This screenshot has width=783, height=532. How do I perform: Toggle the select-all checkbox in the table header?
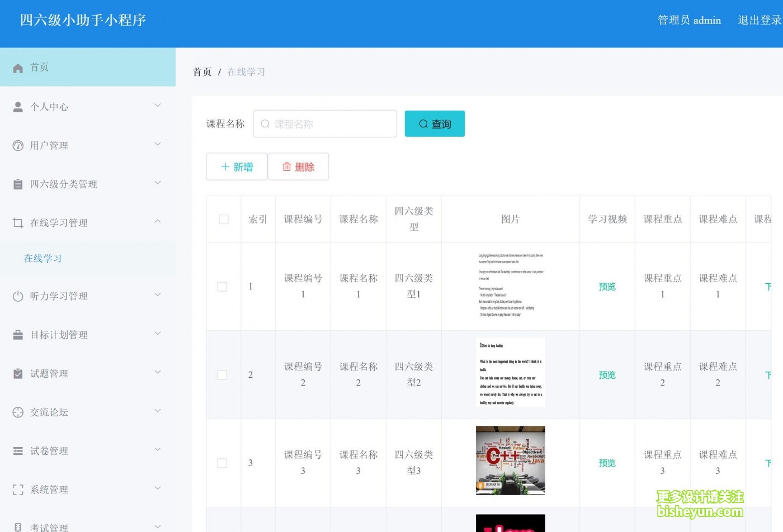[224, 219]
